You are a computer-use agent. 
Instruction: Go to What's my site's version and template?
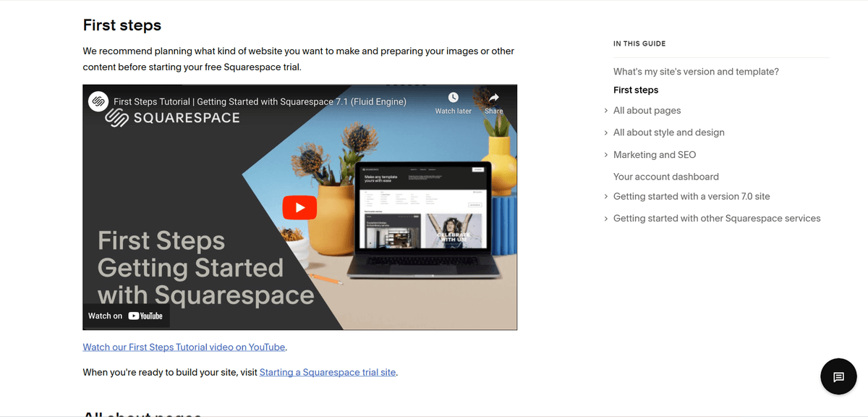tap(696, 72)
